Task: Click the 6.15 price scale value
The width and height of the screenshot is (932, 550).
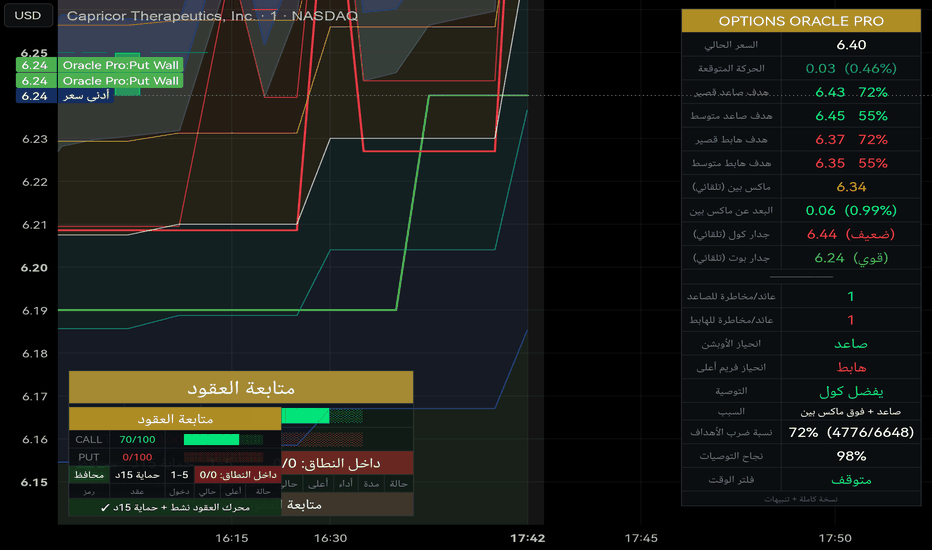Action: tap(34, 482)
